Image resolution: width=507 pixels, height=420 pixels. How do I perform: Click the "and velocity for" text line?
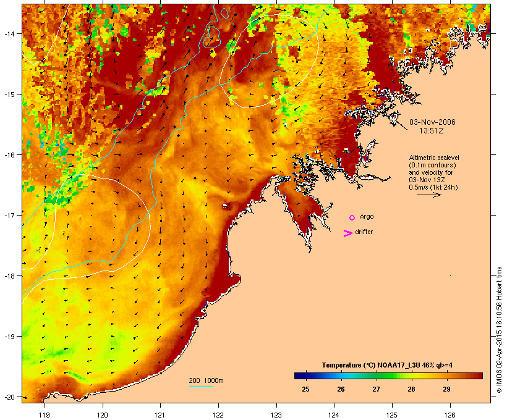[431, 172]
